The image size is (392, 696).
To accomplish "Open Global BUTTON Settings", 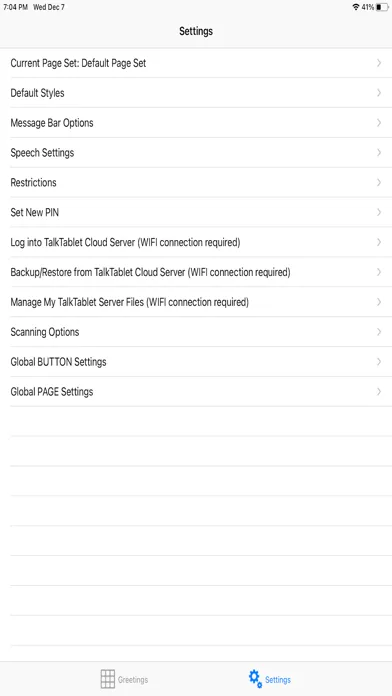I will (196, 362).
